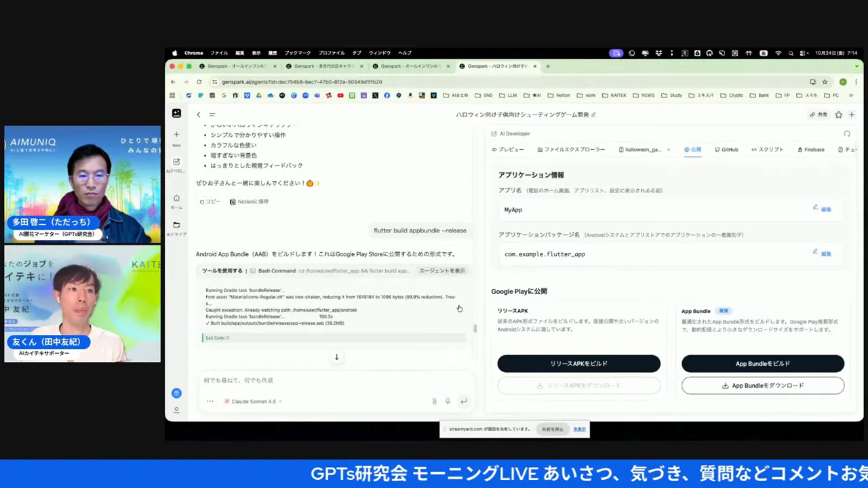Close the halloween_ga... file tab
The image size is (868, 488).
[x=669, y=150]
